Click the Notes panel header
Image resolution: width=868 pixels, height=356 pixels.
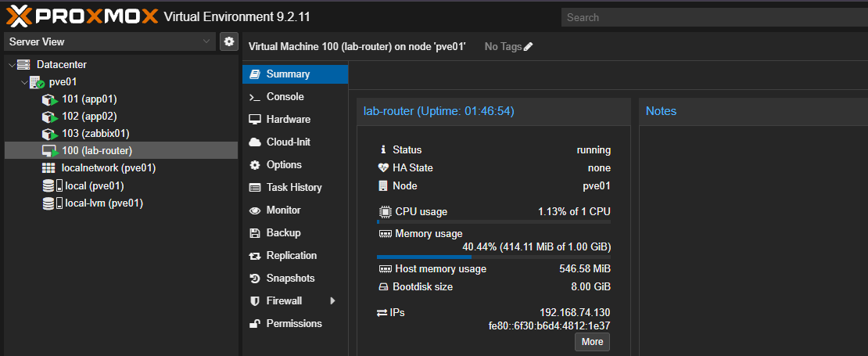753,111
